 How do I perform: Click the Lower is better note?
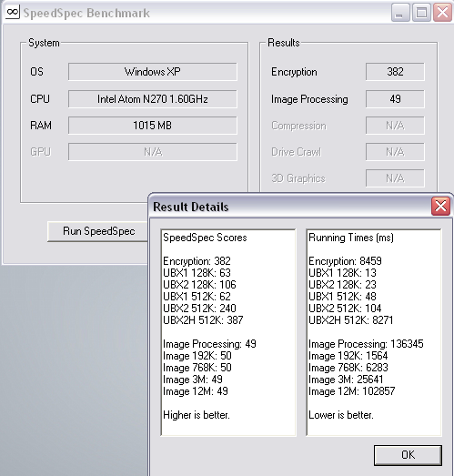[x=341, y=415]
